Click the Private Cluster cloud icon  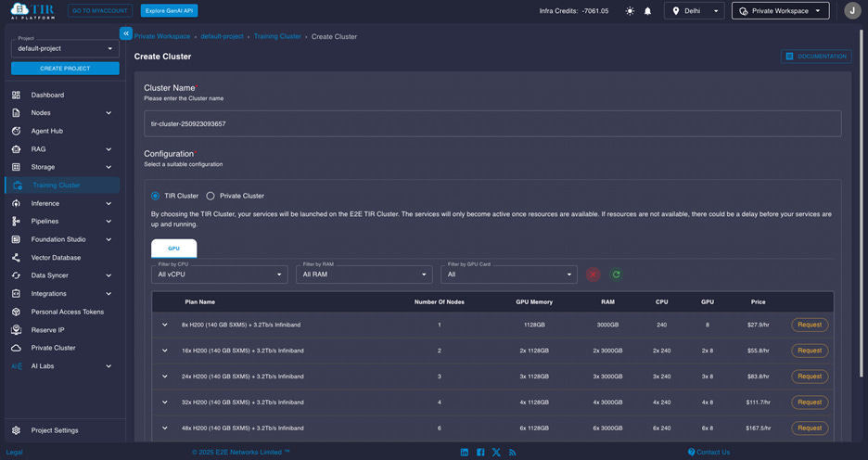16,348
